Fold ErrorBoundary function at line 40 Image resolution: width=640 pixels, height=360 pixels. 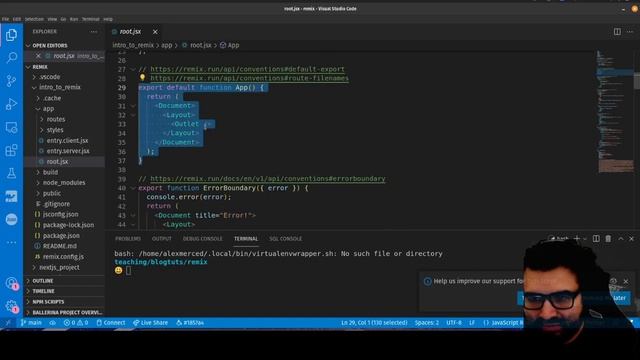pyautogui.click(x=133, y=188)
